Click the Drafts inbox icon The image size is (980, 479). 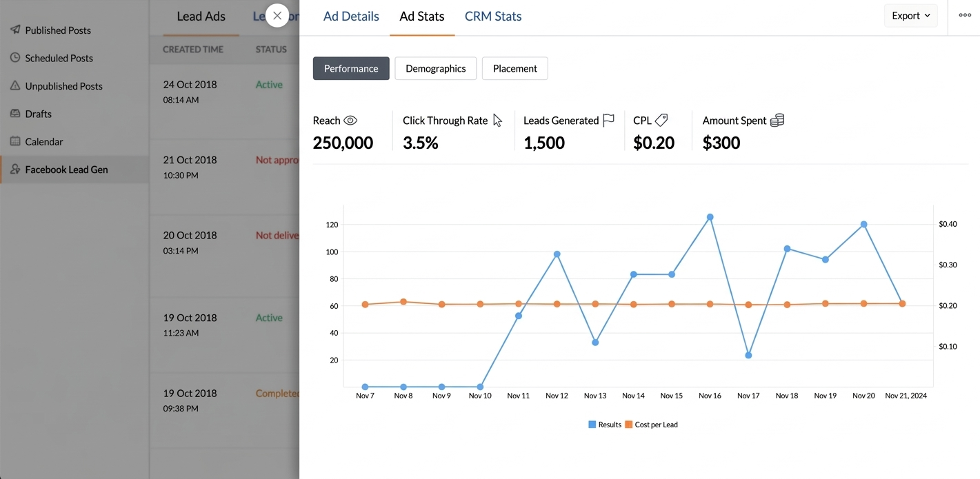click(x=15, y=113)
